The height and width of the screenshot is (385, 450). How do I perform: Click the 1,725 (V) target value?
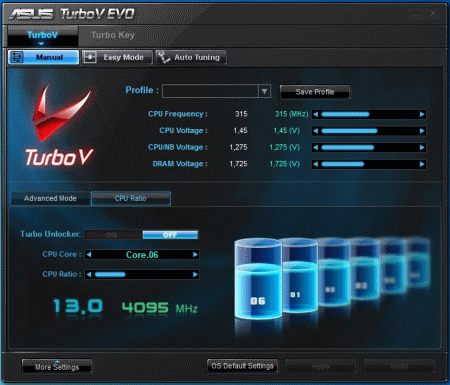coord(284,164)
